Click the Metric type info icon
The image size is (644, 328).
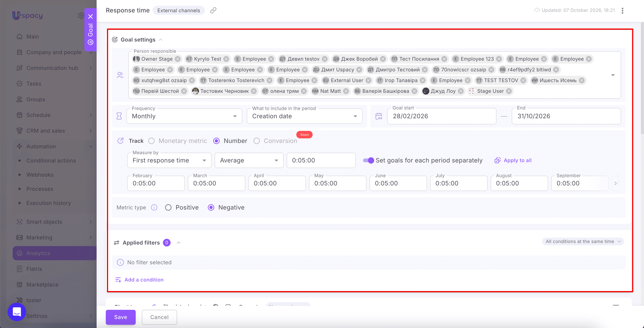[154, 207]
